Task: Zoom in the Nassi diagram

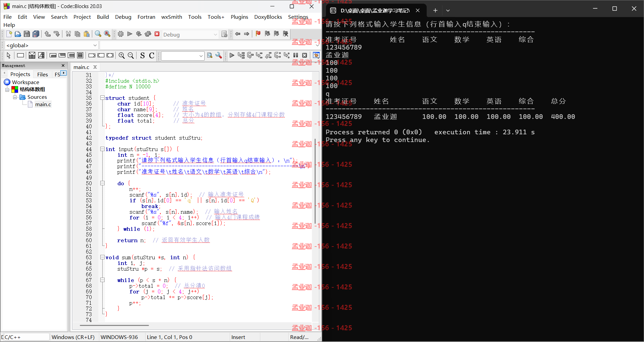Action: [122, 55]
